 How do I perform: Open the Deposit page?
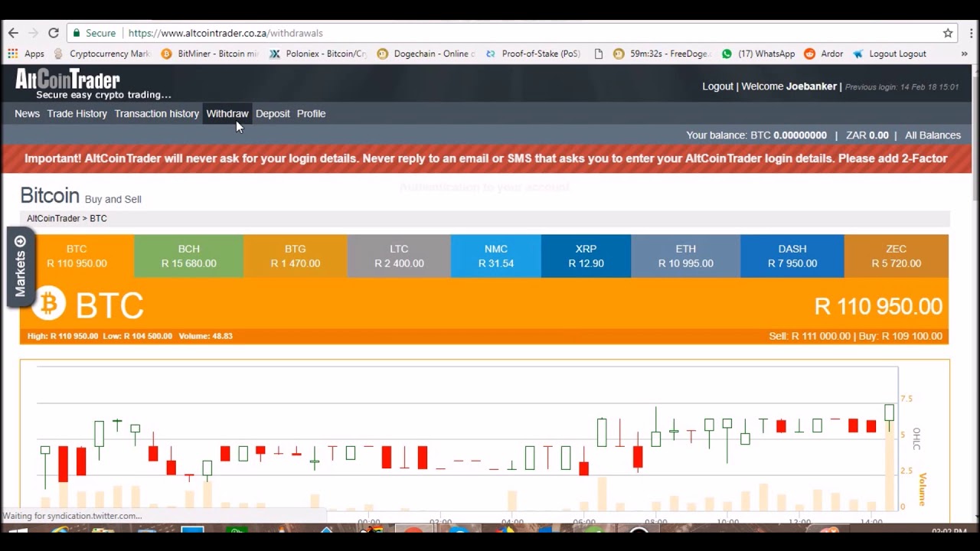coord(273,113)
